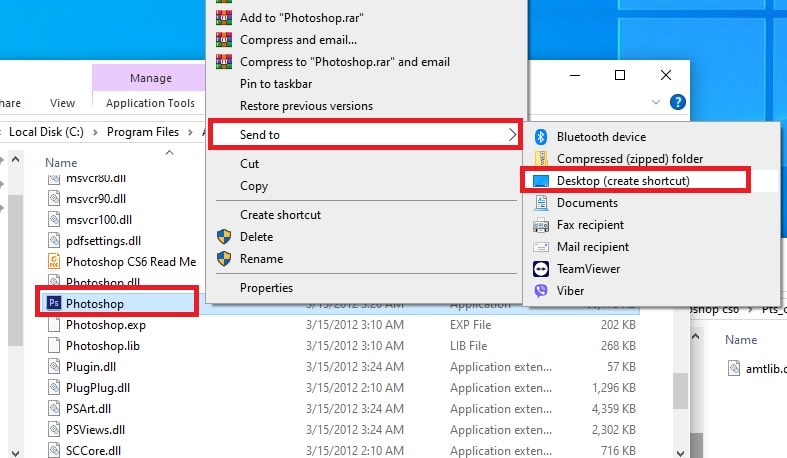
Task: Click the Plugin.dll file icon
Action: [x=54, y=367]
